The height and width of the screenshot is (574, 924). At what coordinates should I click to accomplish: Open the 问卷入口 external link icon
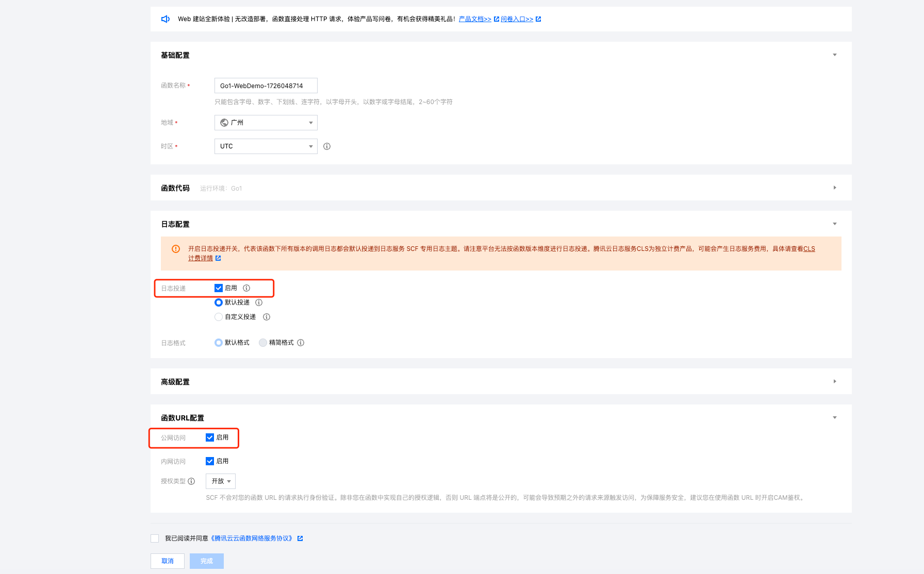538,19
